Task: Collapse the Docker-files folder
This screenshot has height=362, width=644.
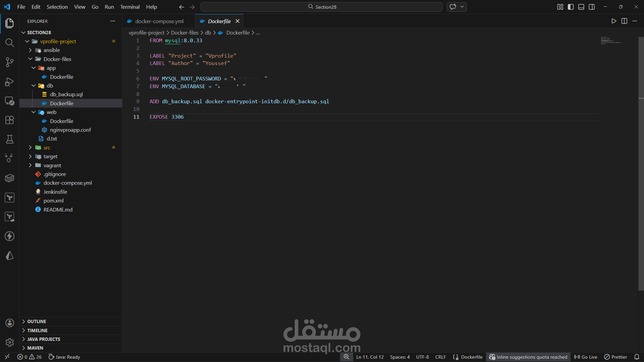Action: [57, 59]
